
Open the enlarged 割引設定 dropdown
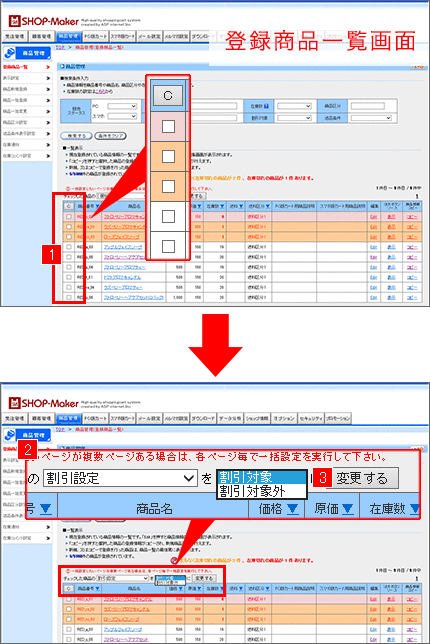[120, 478]
